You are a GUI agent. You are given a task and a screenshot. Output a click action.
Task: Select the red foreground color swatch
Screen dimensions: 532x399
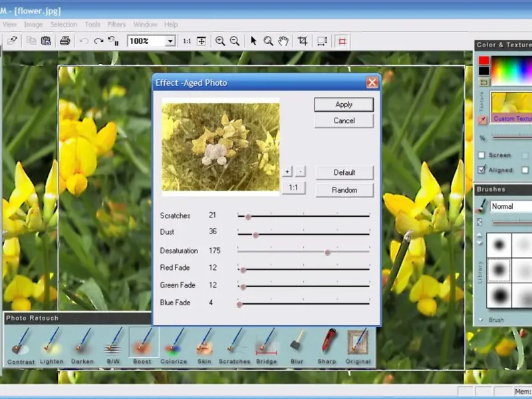[483, 61]
